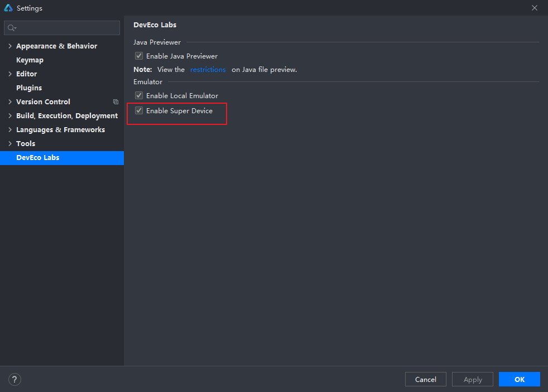Click the search magnifier icon

[x=12, y=28]
